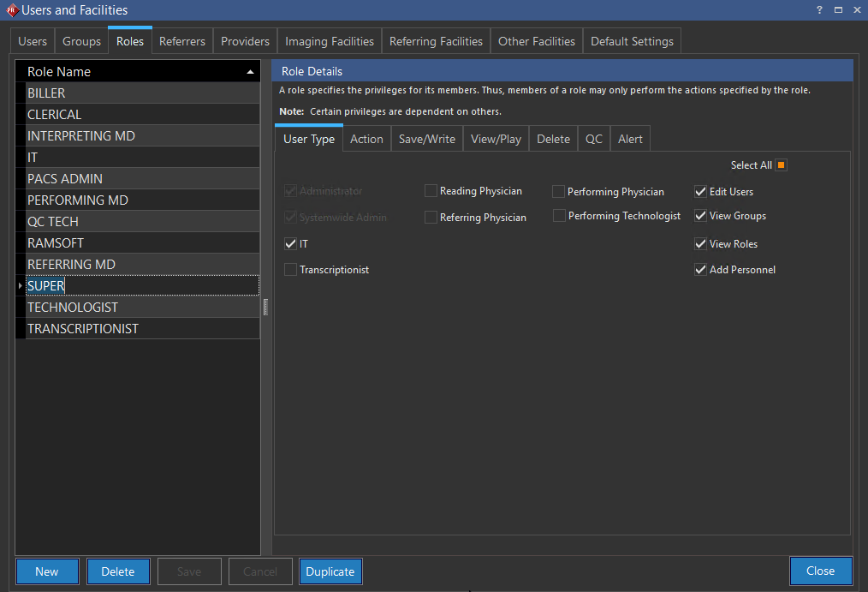Viewport: 868px width, 592px height.
Task: Click the help question mark icon
Action: click(x=819, y=9)
